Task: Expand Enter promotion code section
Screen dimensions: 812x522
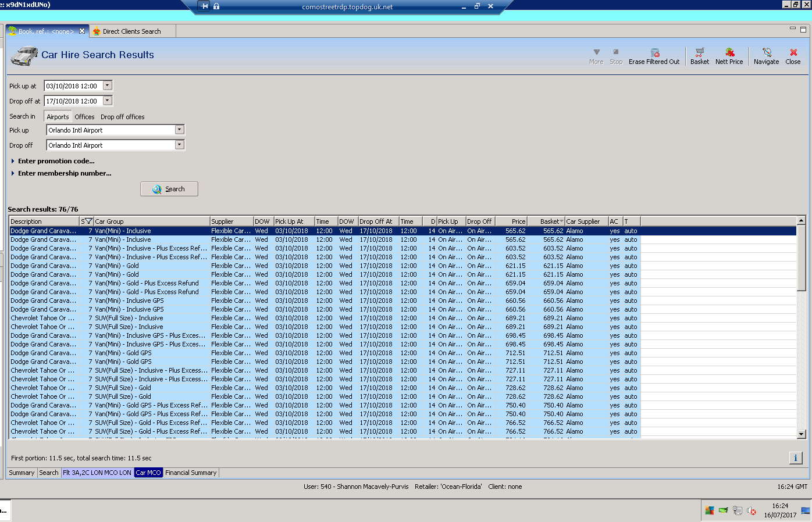Action: (52, 161)
